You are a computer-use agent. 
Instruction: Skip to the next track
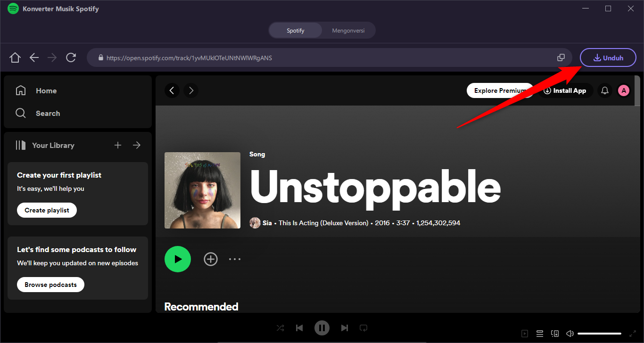345,328
